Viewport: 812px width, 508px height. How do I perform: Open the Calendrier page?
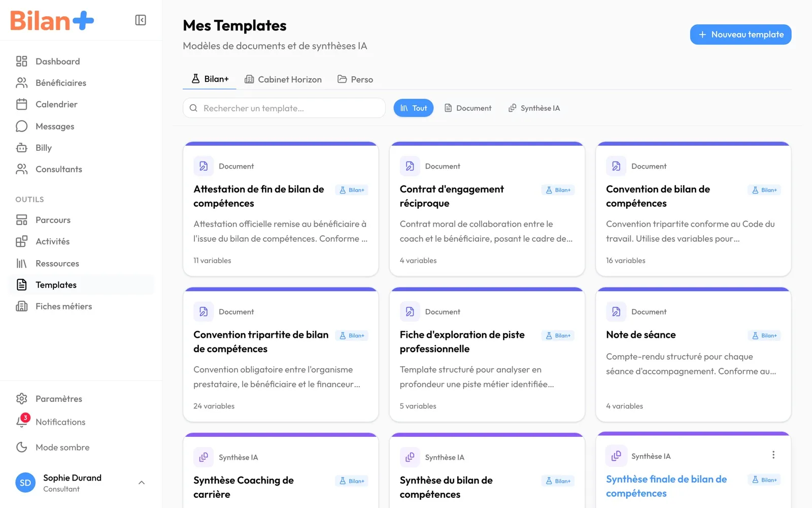(81, 104)
